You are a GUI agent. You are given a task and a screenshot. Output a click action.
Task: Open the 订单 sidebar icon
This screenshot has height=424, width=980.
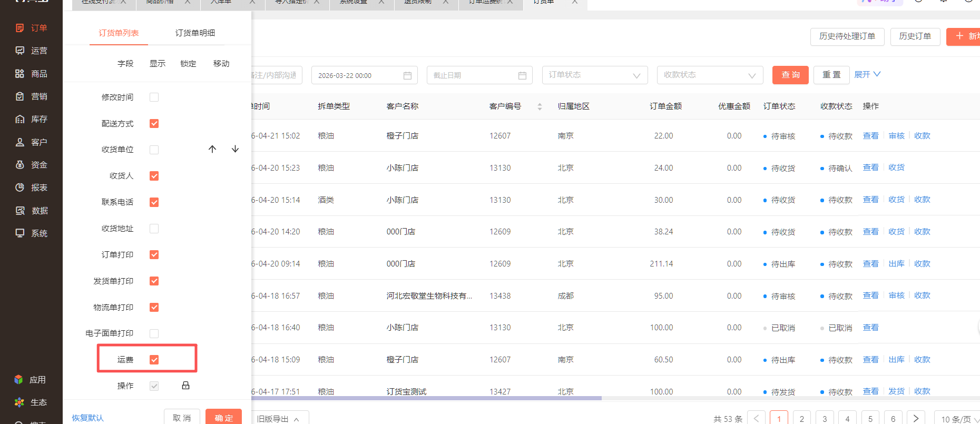[x=20, y=28]
